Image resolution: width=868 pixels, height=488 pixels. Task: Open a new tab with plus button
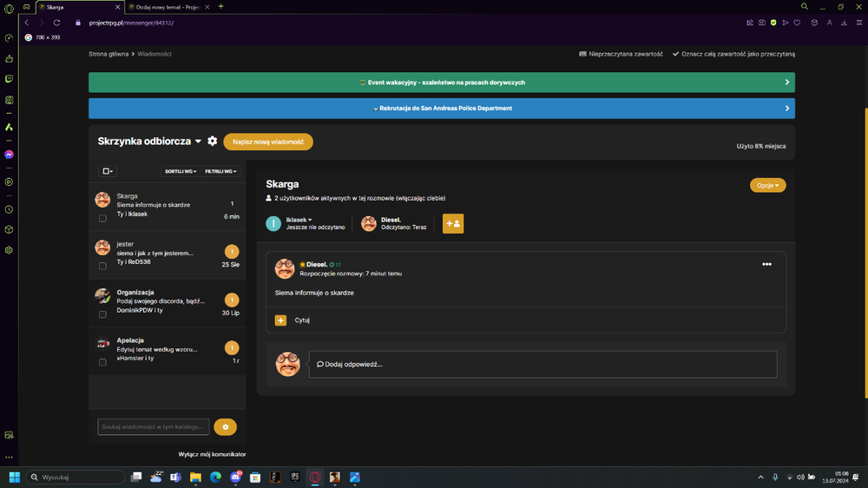click(220, 7)
